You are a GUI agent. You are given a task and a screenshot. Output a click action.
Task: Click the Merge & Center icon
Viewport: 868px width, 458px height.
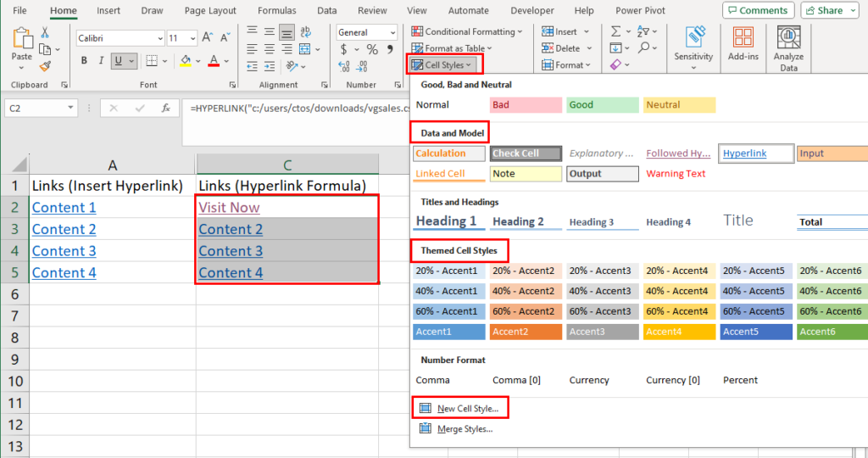(305, 48)
